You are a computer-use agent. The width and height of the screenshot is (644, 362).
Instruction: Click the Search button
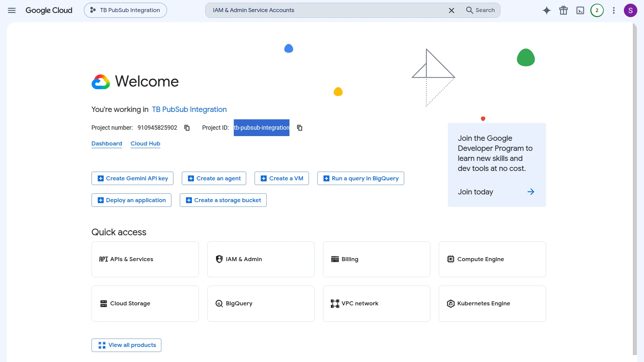click(480, 10)
